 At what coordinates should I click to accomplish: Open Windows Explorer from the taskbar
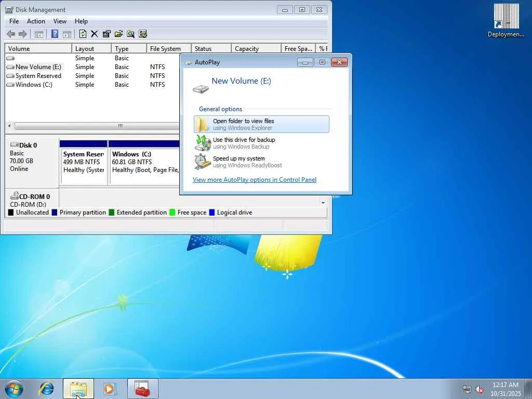point(78,389)
